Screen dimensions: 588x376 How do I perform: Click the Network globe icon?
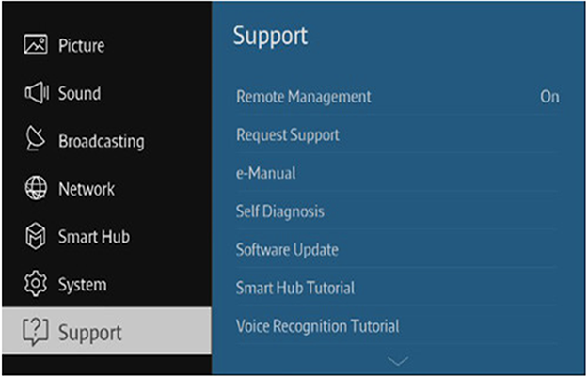pos(36,188)
